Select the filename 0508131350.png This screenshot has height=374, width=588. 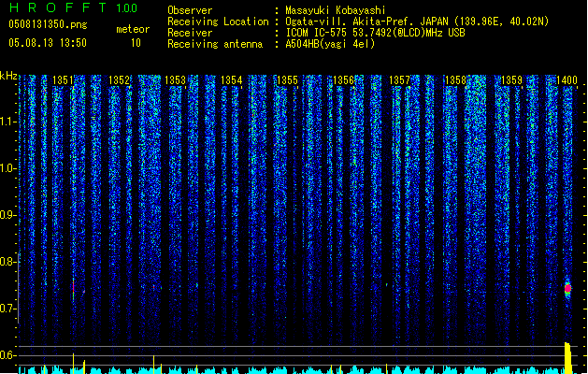click(x=48, y=24)
